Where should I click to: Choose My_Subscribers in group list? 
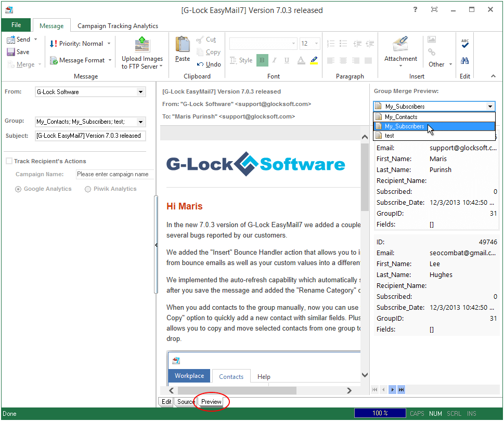click(434, 126)
